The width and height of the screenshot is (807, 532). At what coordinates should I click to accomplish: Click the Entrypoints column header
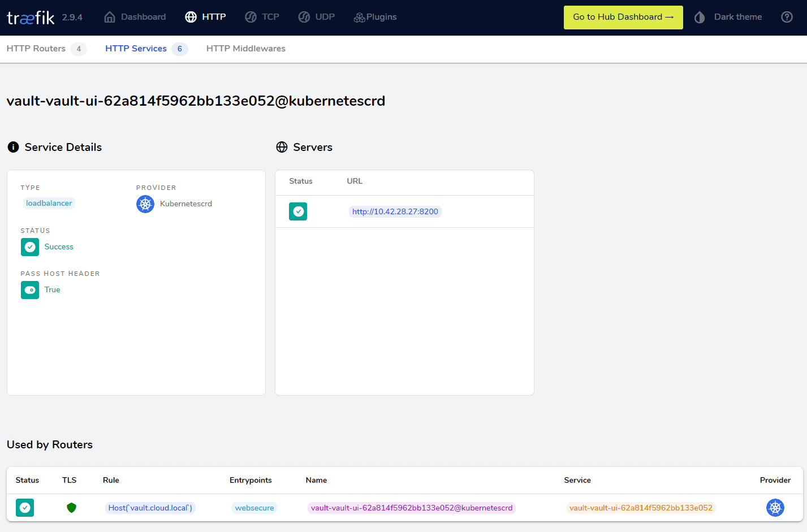251,480
